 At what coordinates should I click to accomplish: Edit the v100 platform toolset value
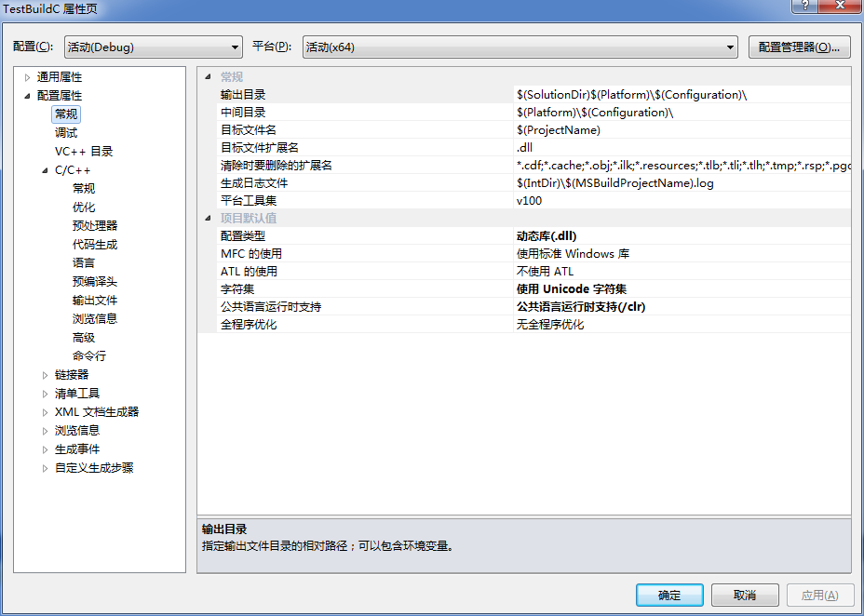(529, 200)
